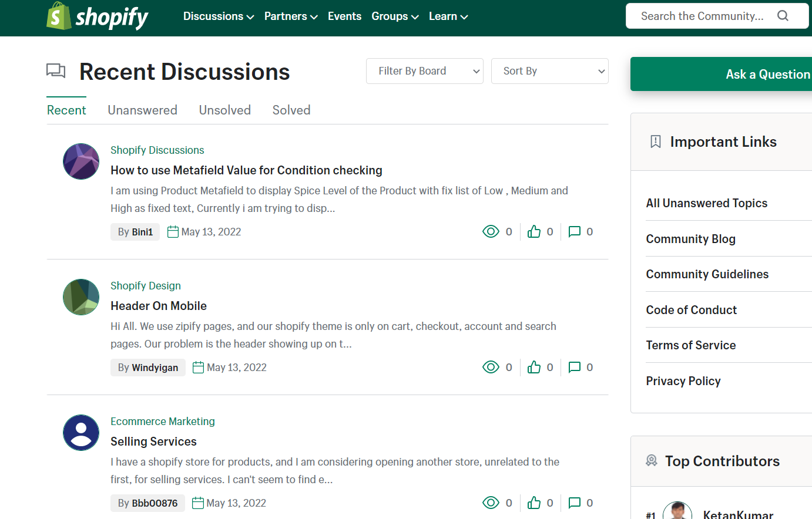Click the 'May 13, 2022' date by Bini1
The image size is (812, 519).
[211, 232]
